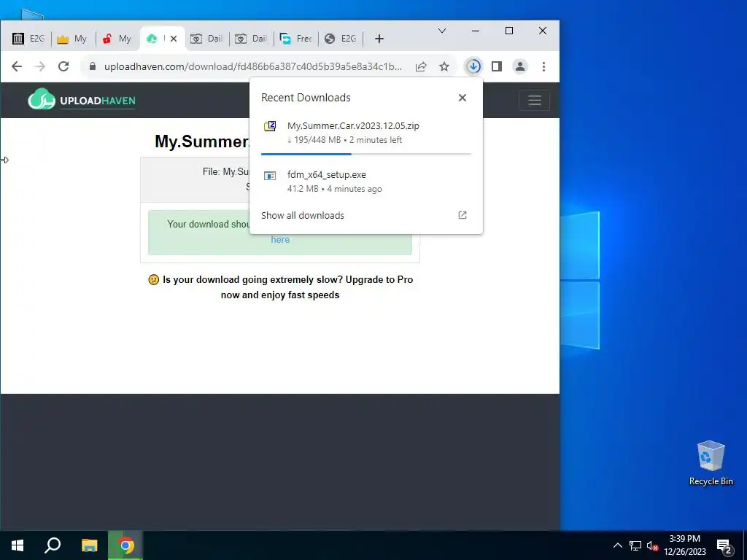
Task: Switch to the first Dail tab
Action: point(206,39)
